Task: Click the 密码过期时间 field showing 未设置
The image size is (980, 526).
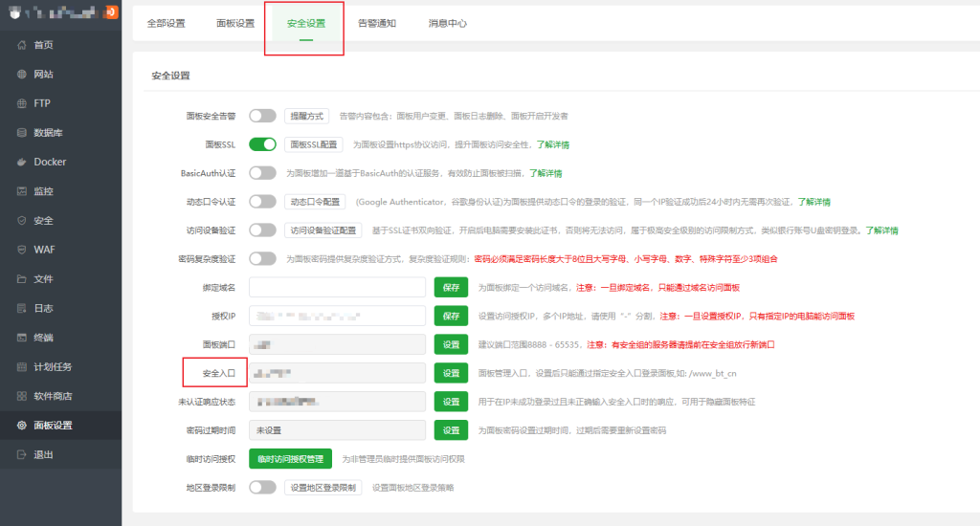Action: (338, 430)
